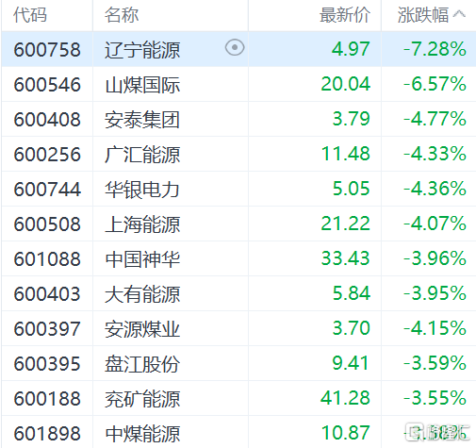Select price 21.22 of 上海能源
The image size is (476, 448).
click(345, 224)
